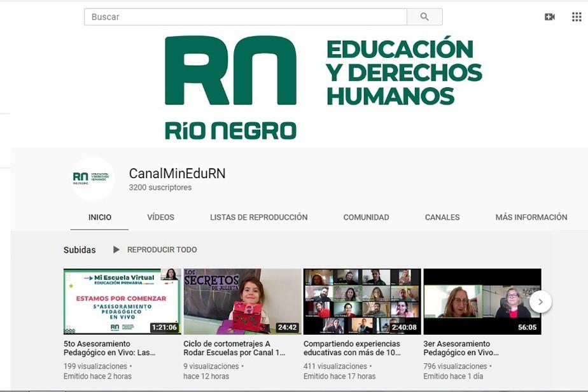The width and height of the screenshot is (588, 392).
Task: Open the 56:05 duration video thumbnail
Action: point(482,301)
